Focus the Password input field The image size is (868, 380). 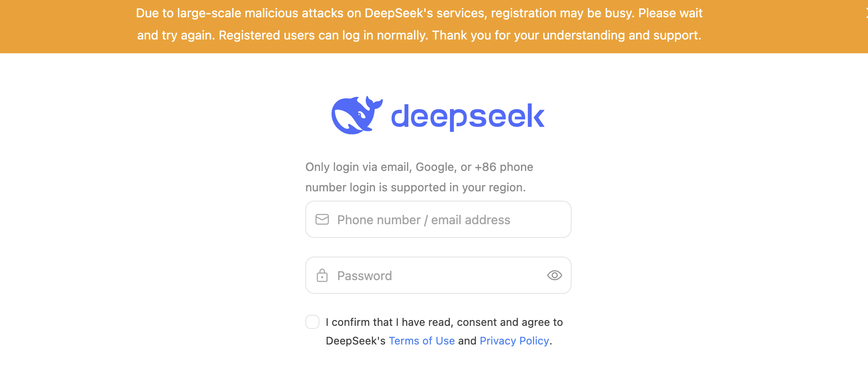[438, 275]
